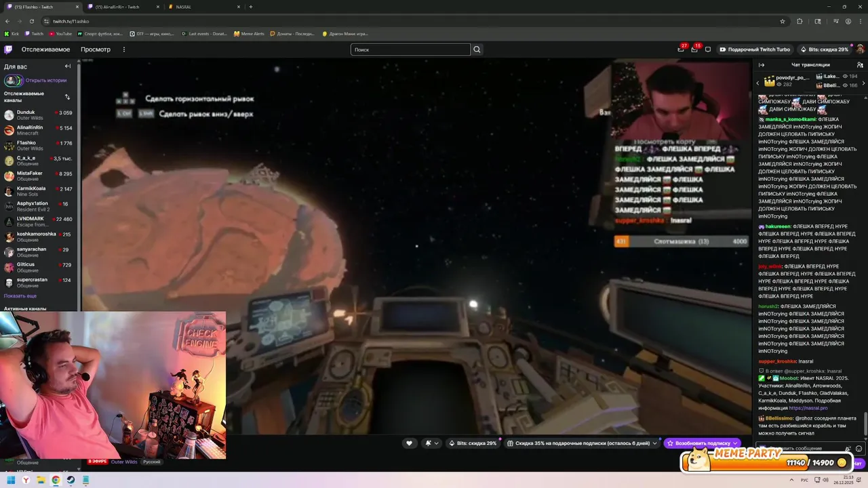Open Outer Wilds category link below stream
This screenshot has width=868, height=488.
(x=124, y=462)
